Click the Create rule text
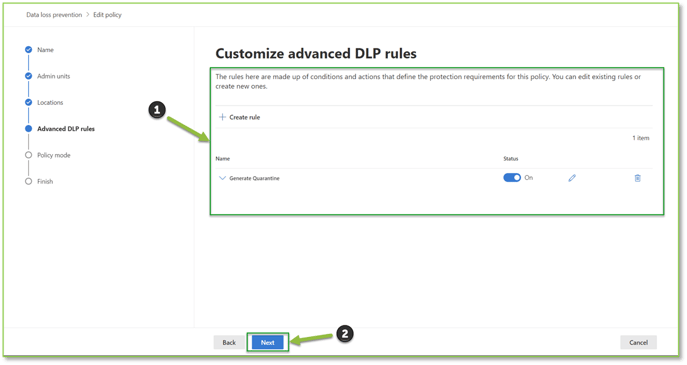687x365 pixels. point(244,117)
